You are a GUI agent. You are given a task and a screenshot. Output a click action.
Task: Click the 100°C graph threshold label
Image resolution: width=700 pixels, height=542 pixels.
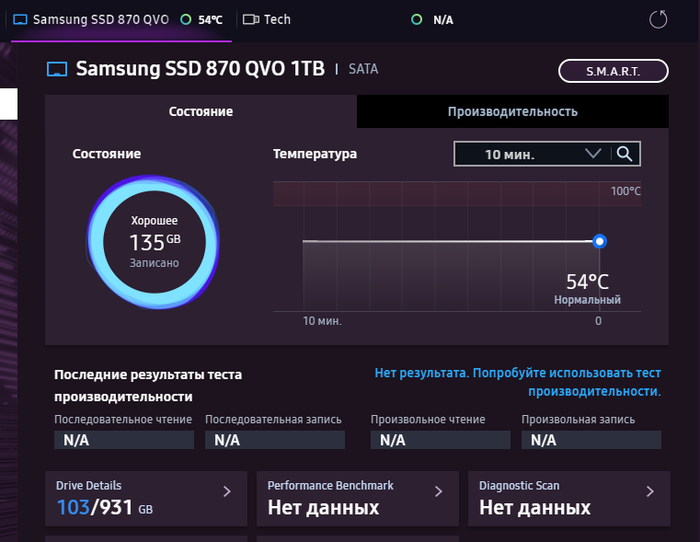(626, 191)
